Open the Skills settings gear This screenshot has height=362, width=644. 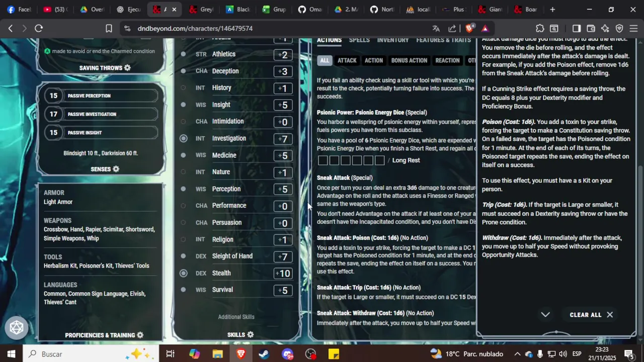coord(250,334)
